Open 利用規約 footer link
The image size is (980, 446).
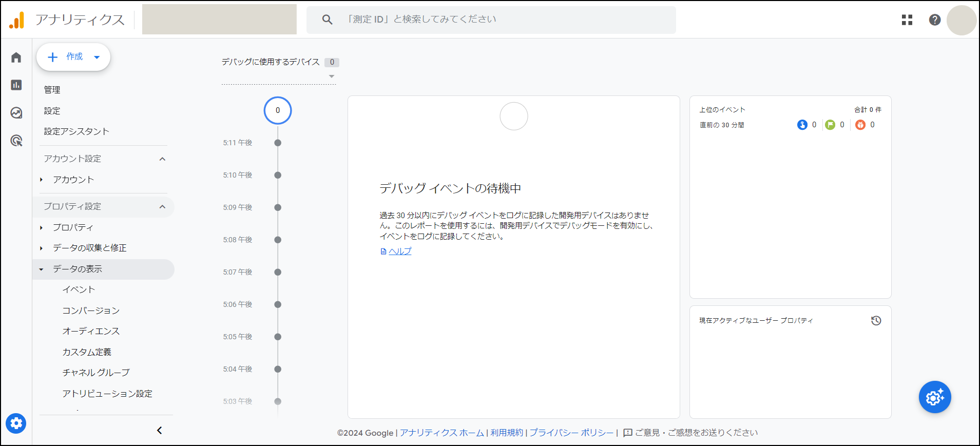pyautogui.click(x=507, y=433)
